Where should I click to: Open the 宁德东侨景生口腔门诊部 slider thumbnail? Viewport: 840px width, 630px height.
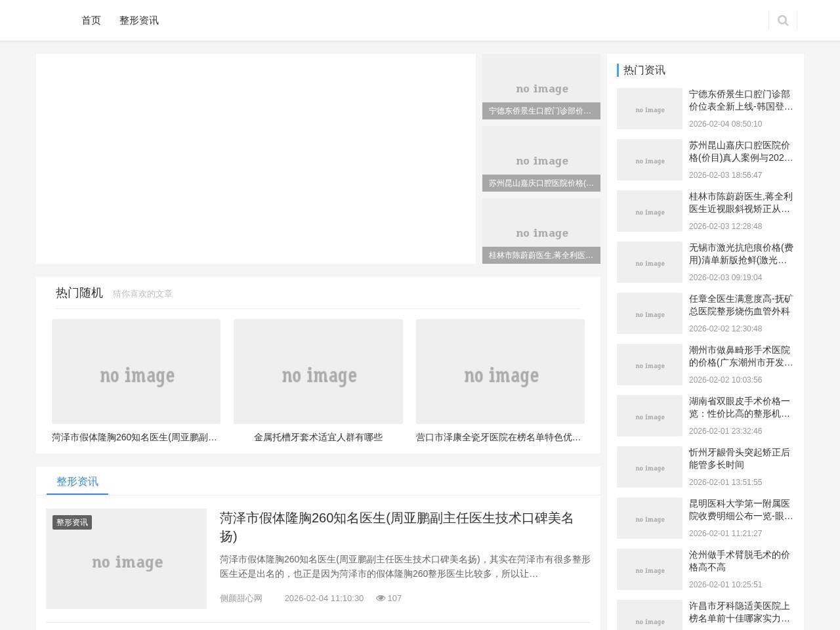click(541, 87)
